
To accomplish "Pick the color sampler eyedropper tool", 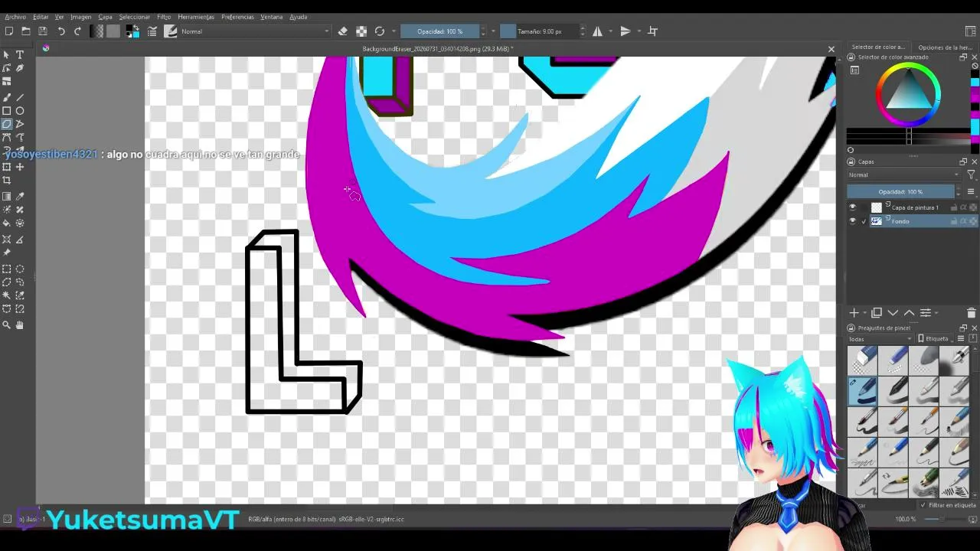I will pos(20,197).
